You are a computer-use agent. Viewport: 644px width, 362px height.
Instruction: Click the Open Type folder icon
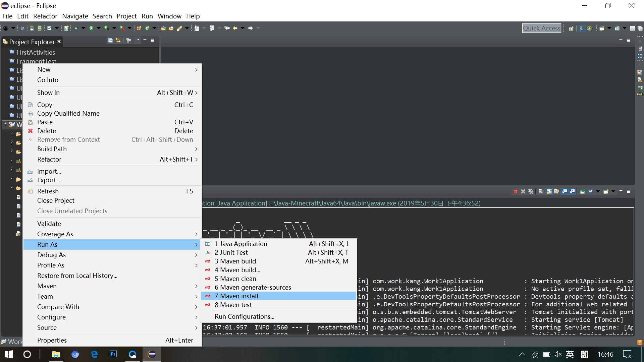tap(164, 28)
